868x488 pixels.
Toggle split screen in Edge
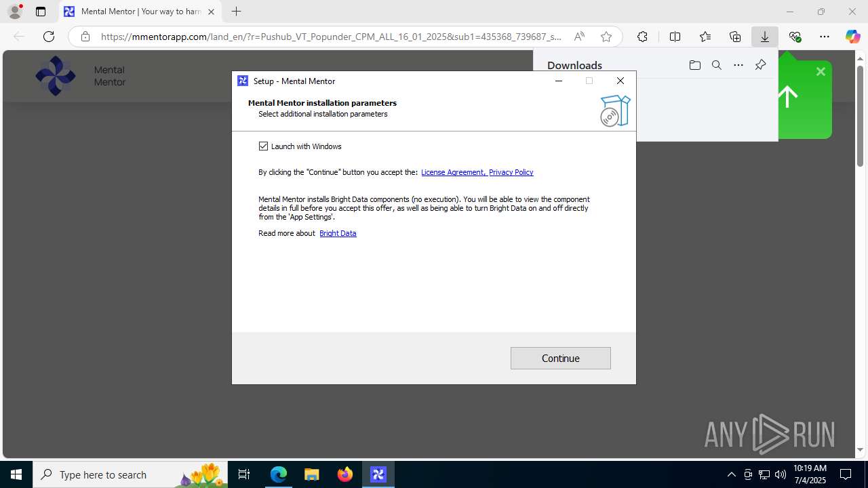tap(675, 37)
